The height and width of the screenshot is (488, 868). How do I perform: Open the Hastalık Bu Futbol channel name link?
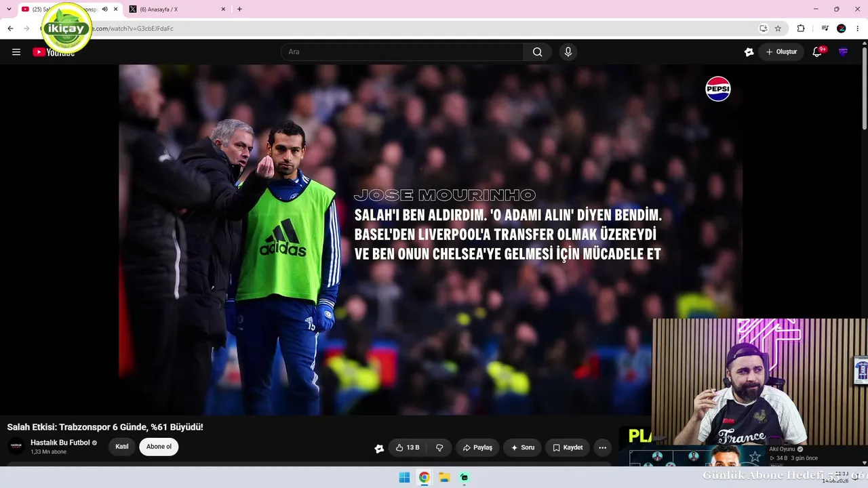60,443
